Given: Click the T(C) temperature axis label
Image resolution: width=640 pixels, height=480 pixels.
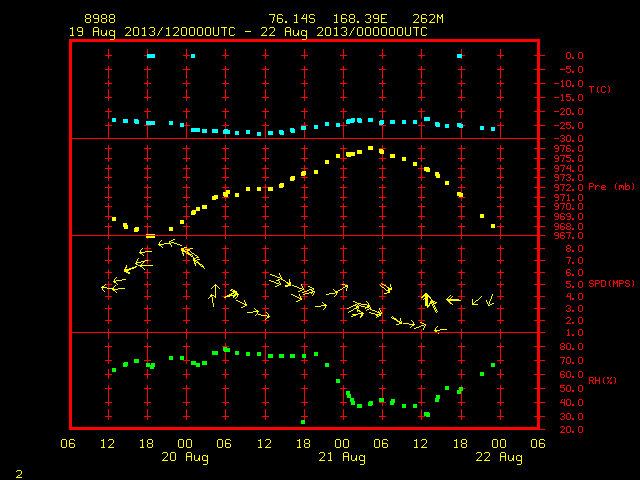Looking at the screenshot, I should tap(600, 89).
